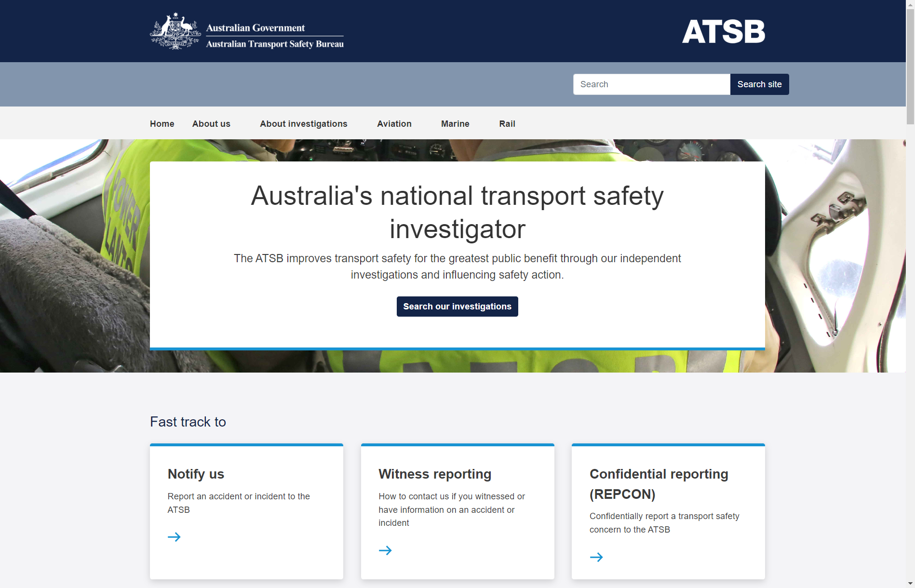Click the Australian Government coat of arms logo

175,31
